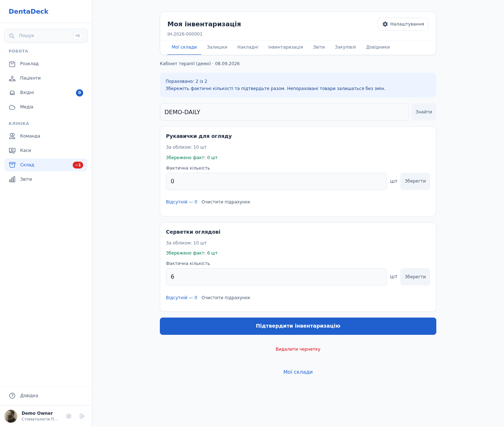
Task: Open the Закупівлі tab
Action: 345,47
